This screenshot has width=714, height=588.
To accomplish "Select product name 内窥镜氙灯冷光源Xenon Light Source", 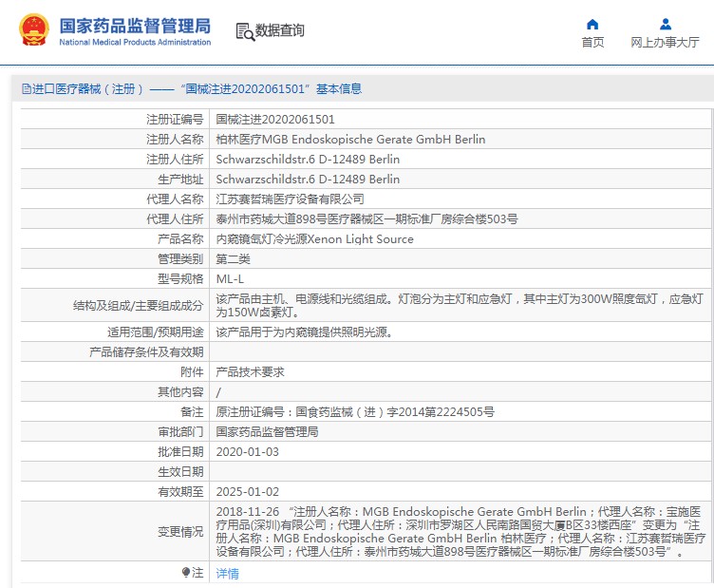I will [x=314, y=239].
